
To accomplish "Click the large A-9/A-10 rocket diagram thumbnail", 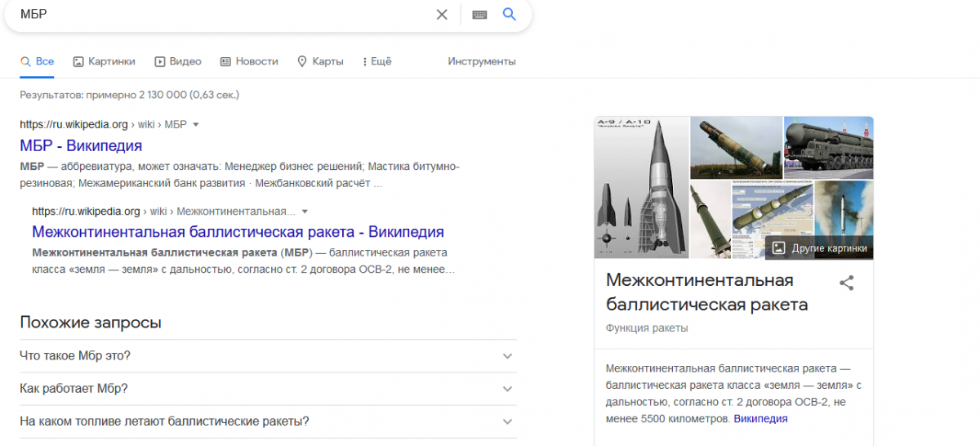I will click(x=640, y=187).
